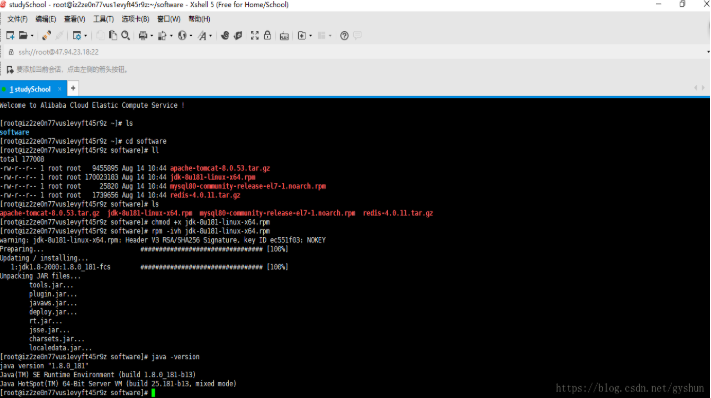Create a new session with the toolbar icon
The height and width of the screenshot is (398, 711).
pos(10,35)
